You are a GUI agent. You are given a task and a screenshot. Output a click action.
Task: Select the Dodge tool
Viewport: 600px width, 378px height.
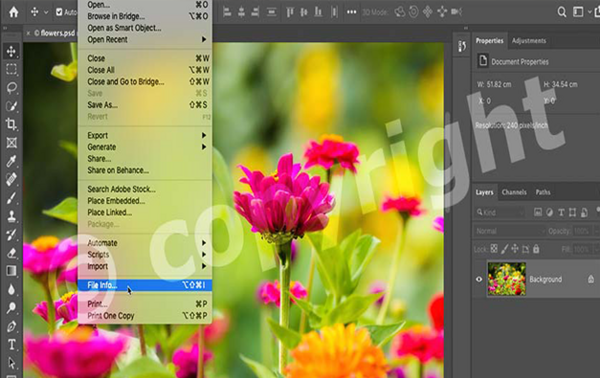pyautogui.click(x=11, y=308)
